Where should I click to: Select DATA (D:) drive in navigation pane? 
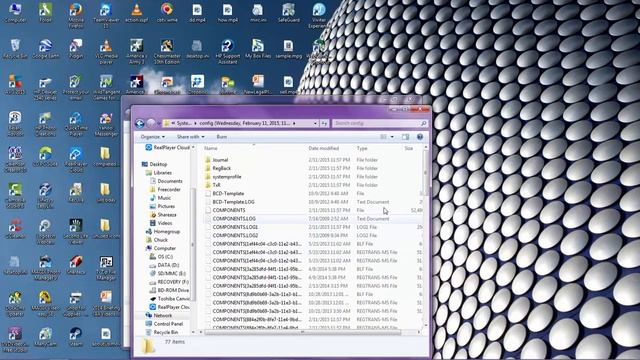pyautogui.click(x=168, y=265)
